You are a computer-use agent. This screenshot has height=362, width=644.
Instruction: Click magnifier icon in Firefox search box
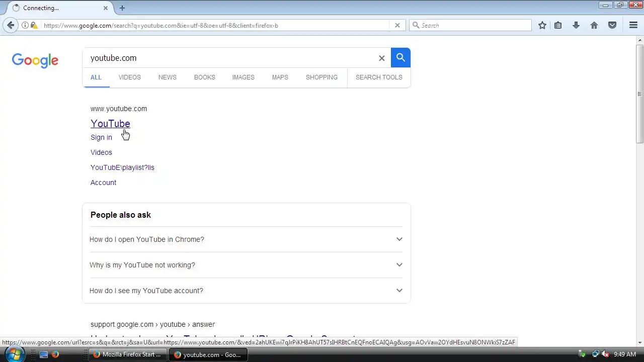(x=416, y=25)
